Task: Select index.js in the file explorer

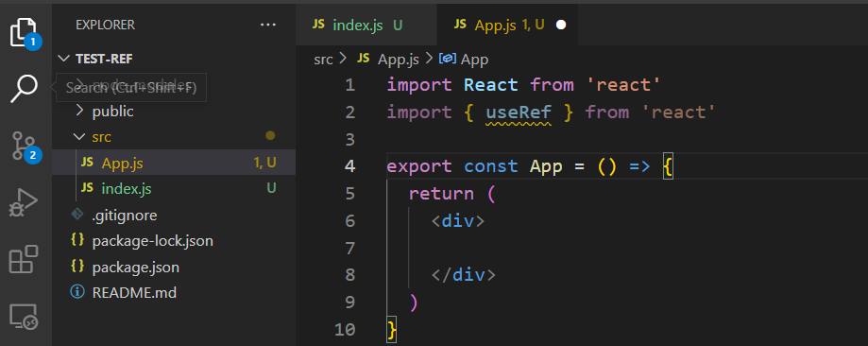Action: (173, 188)
